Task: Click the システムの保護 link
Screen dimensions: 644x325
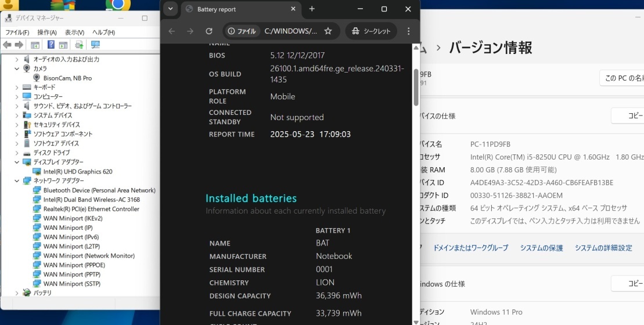Action: [541, 248]
